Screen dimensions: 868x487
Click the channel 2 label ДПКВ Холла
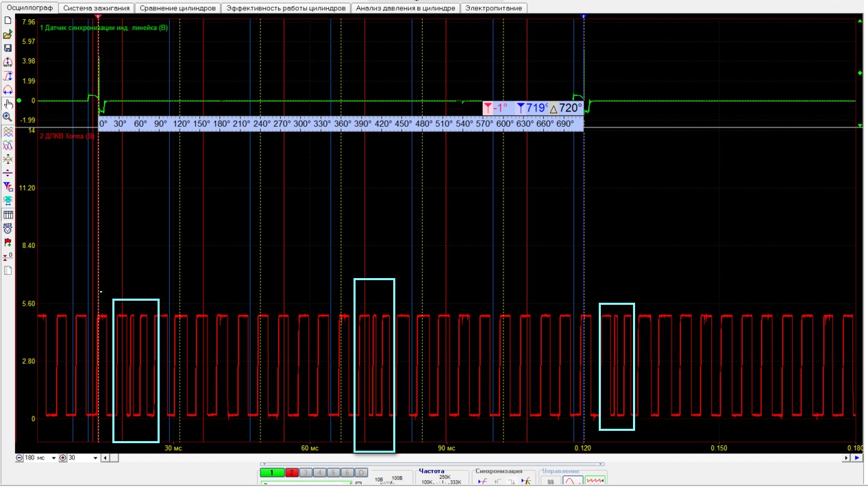tap(67, 136)
